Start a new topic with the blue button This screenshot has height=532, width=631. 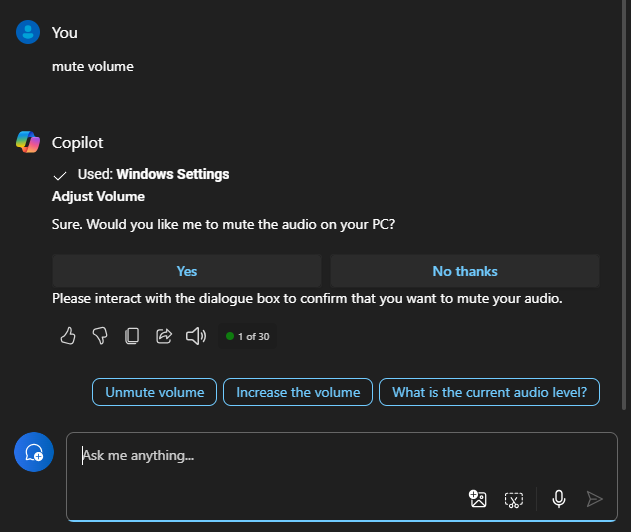pos(34,452)
